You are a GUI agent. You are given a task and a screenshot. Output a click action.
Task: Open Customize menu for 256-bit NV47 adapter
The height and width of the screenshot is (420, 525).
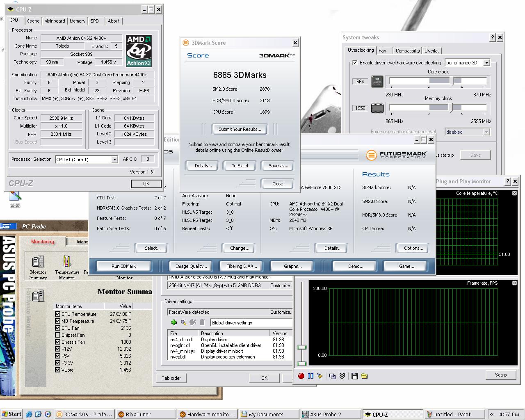click(281, 285)
